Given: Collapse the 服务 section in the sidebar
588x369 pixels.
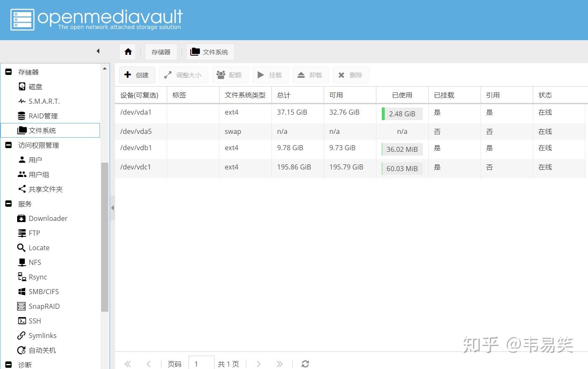Looking at the screenshot, I should [x=8, y=204].
